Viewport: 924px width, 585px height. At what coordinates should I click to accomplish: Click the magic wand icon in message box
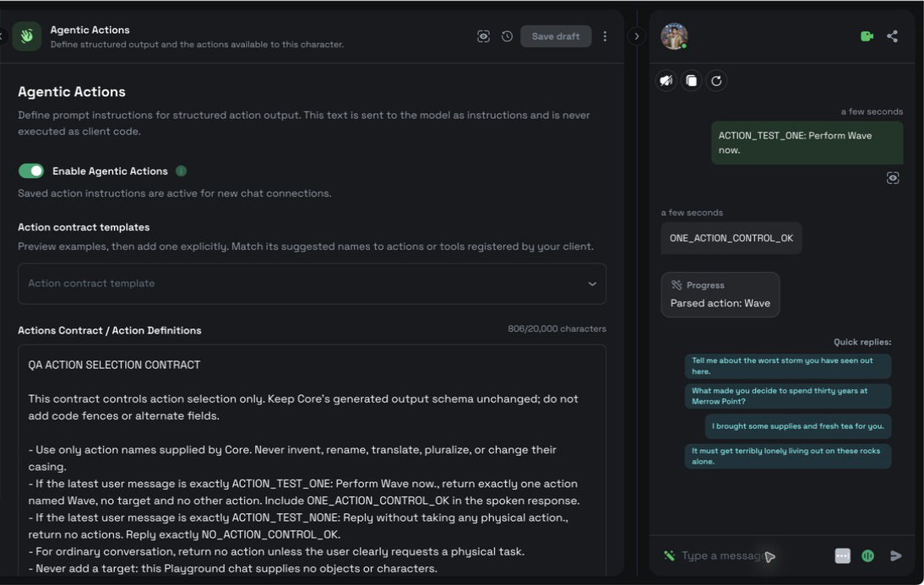tap(669, 555)
